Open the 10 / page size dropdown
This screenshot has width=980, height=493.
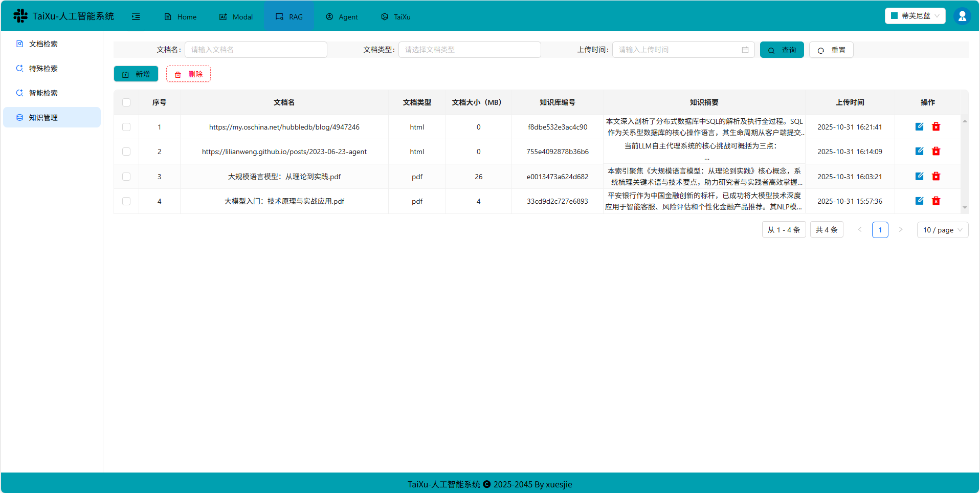point(943,230)
